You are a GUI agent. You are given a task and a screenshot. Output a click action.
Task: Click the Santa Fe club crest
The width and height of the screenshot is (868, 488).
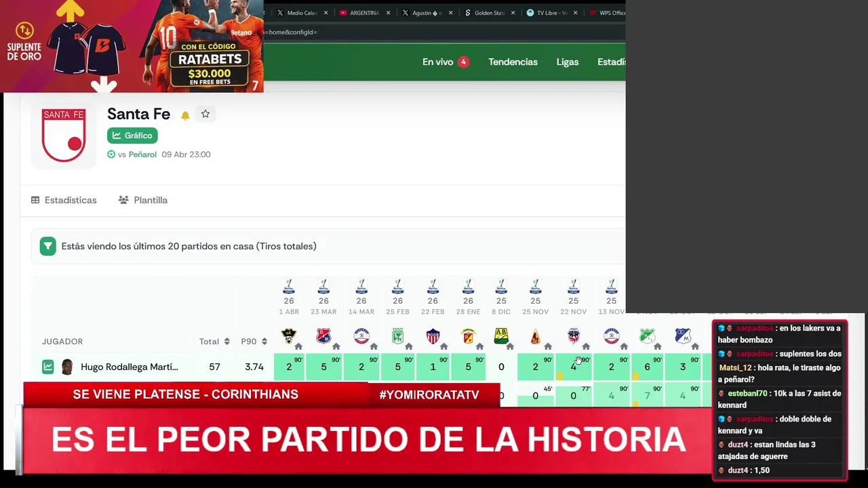(64, 135)
